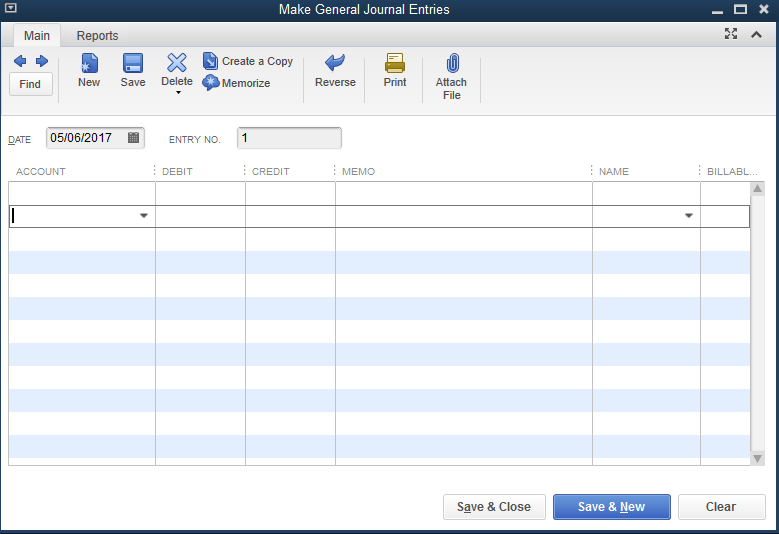The width and height of the screenshot is (779, 534).
Task: Clear the journal entry form
Action: coord(721,507)
